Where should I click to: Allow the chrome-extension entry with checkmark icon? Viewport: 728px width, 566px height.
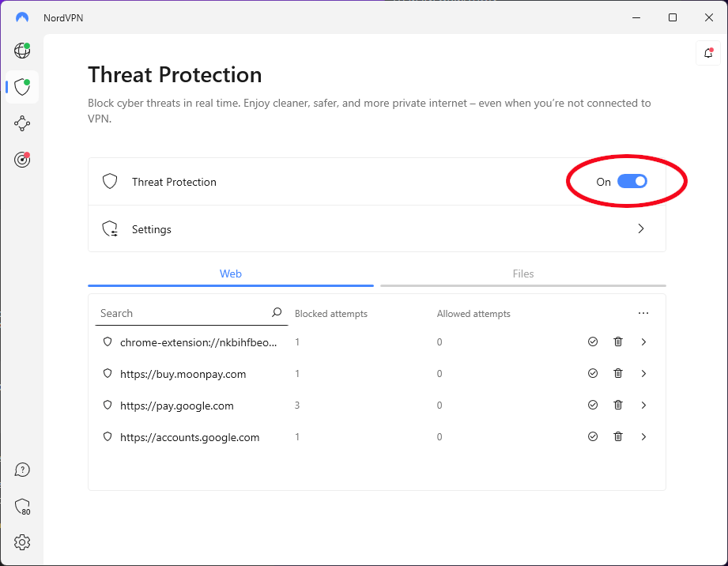(593, 341)
